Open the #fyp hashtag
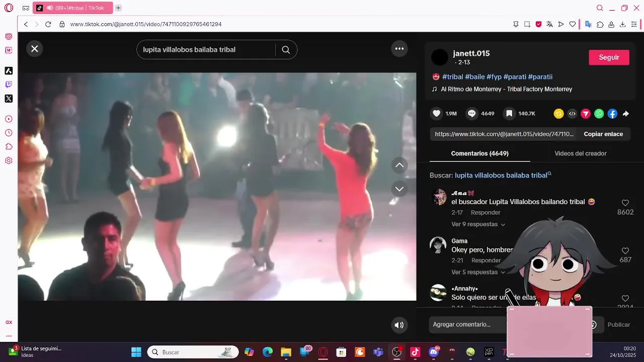This screenshot has height=362, width=644. click(494, 77)
